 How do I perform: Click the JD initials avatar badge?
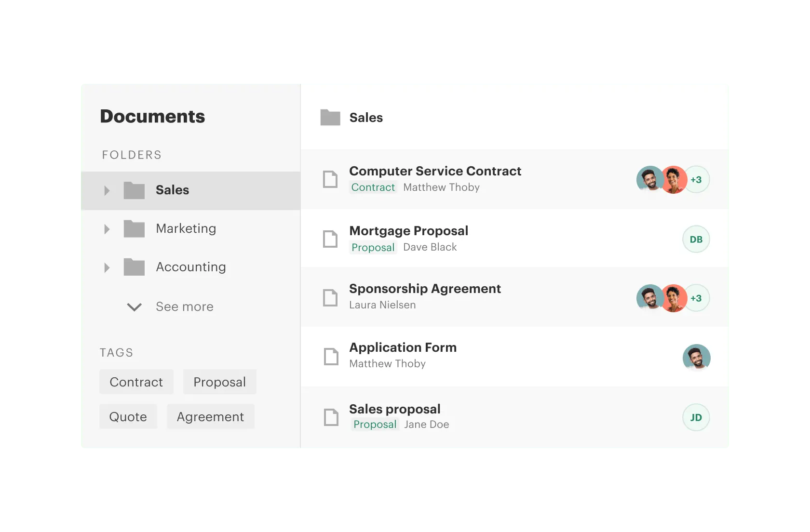click(696, 417)
